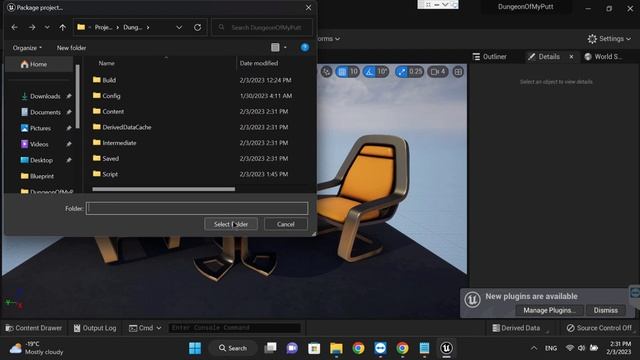This screenshot has width=640, height=360.
Task: Open view options dropdown arrow
Action: click(x=285, y=47)
